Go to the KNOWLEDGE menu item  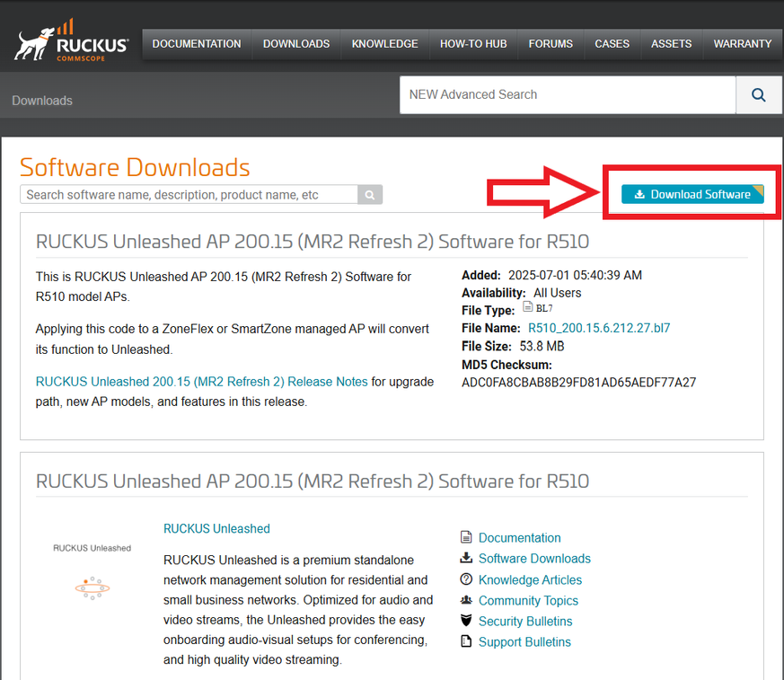(384, 44)
